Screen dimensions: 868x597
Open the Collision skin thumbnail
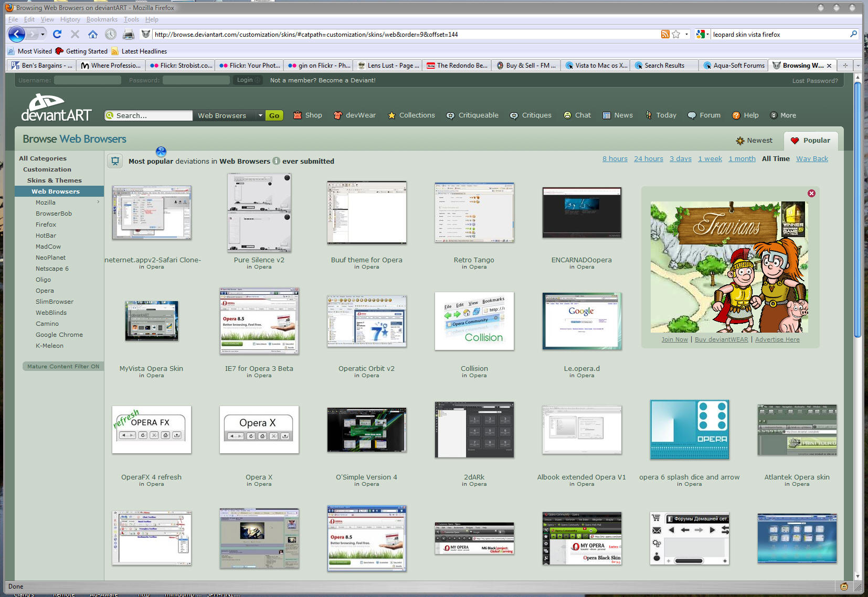474,321
